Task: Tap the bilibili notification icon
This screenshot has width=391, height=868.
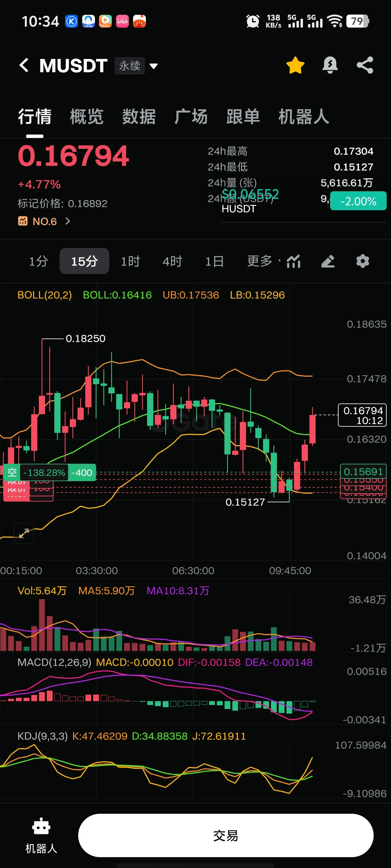Action: pyautogui.click(x=123, y=21)
